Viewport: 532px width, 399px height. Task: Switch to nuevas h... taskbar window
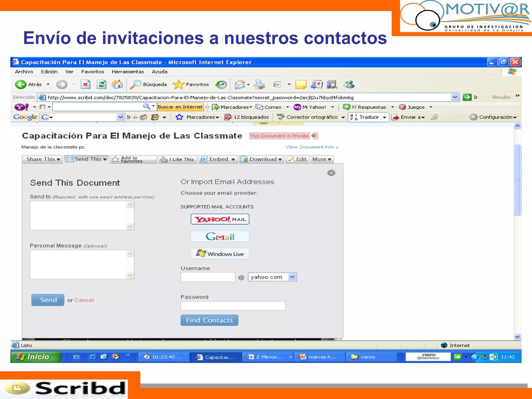[320, 357]
